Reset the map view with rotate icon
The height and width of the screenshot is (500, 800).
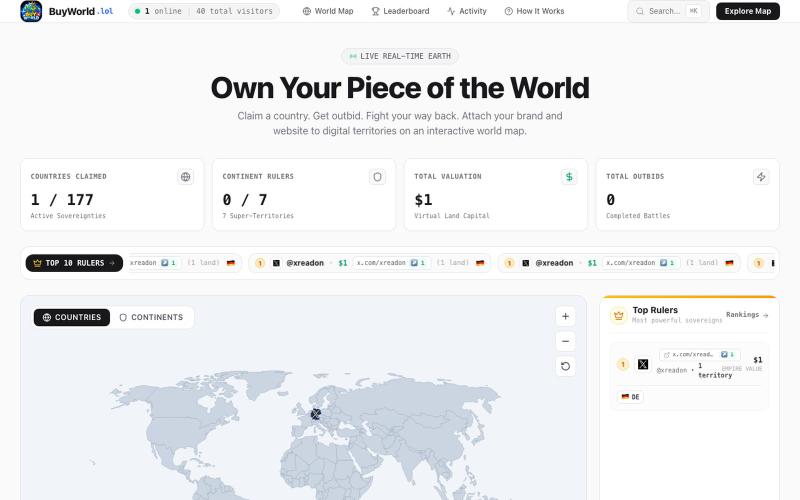coord(565,366)
